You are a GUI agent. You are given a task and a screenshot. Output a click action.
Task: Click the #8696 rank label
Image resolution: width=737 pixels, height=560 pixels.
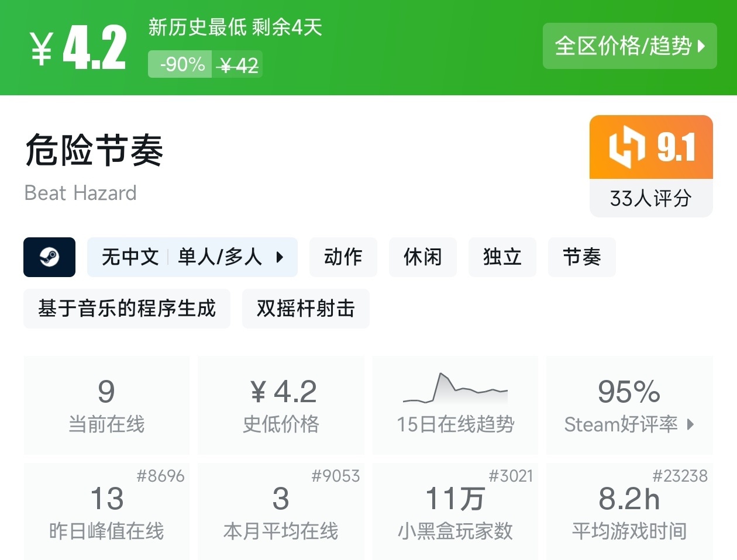point(160,476)
